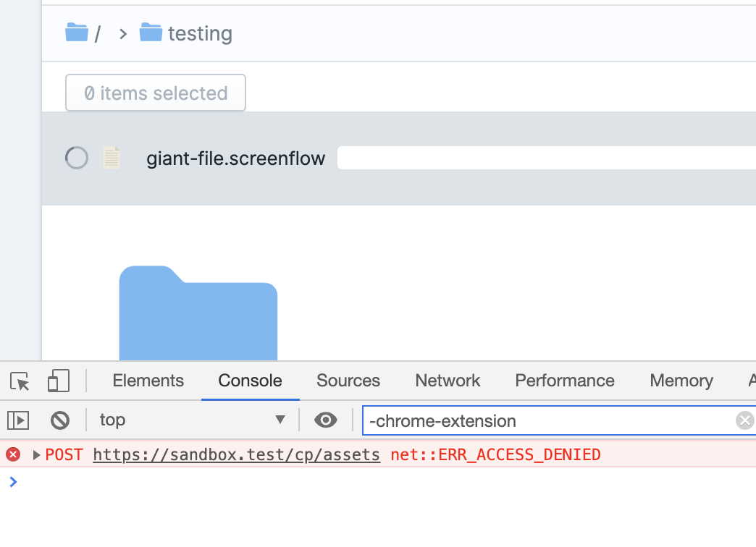
Task: Open the 0 items selected control
Action: [x=155, y=93]
